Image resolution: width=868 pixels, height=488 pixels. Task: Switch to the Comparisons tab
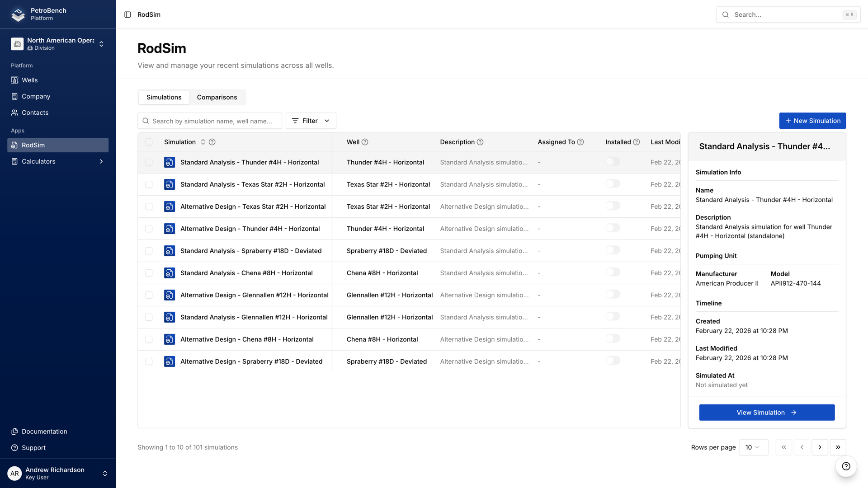(217, 97)
